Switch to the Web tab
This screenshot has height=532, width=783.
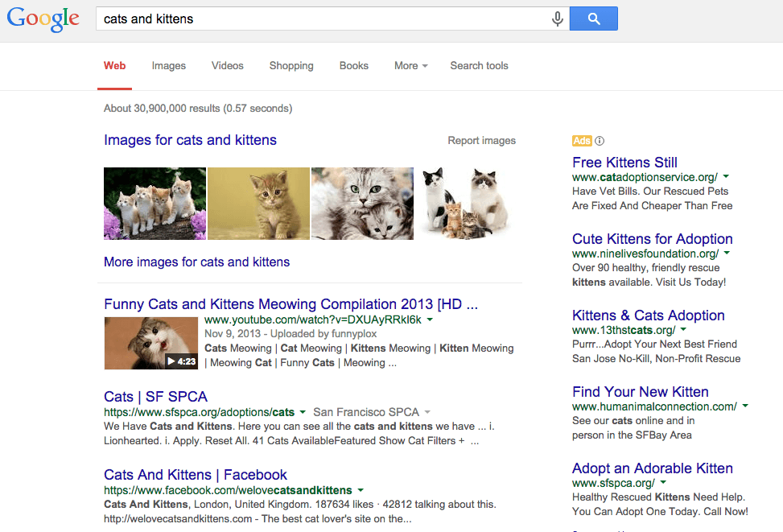[x=114, y=65]
